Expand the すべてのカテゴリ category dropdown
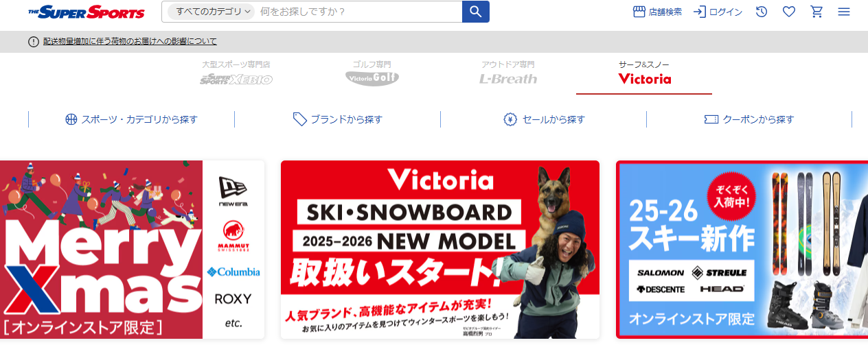 pyautogui.click(x=211, y=12)
